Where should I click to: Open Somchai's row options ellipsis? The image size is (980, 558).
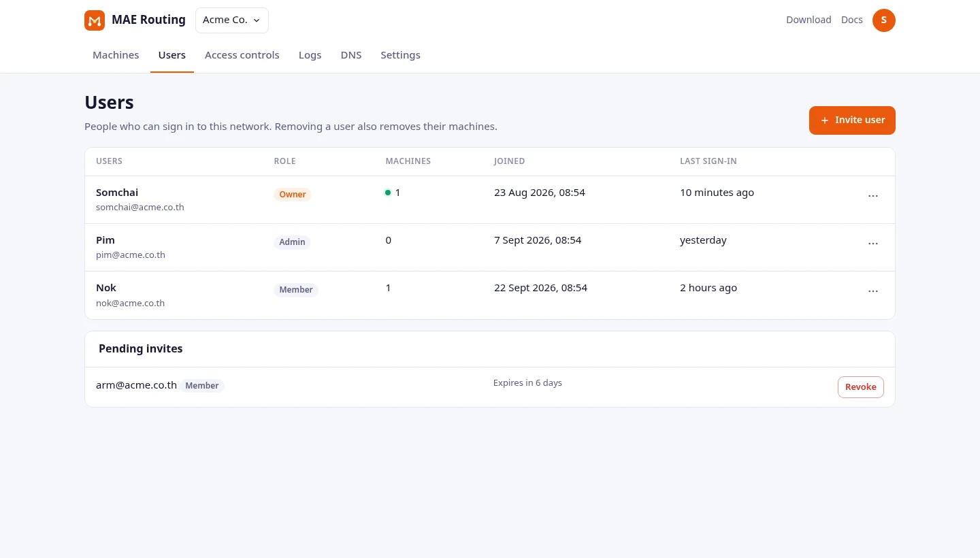click(x=873, y=196)
